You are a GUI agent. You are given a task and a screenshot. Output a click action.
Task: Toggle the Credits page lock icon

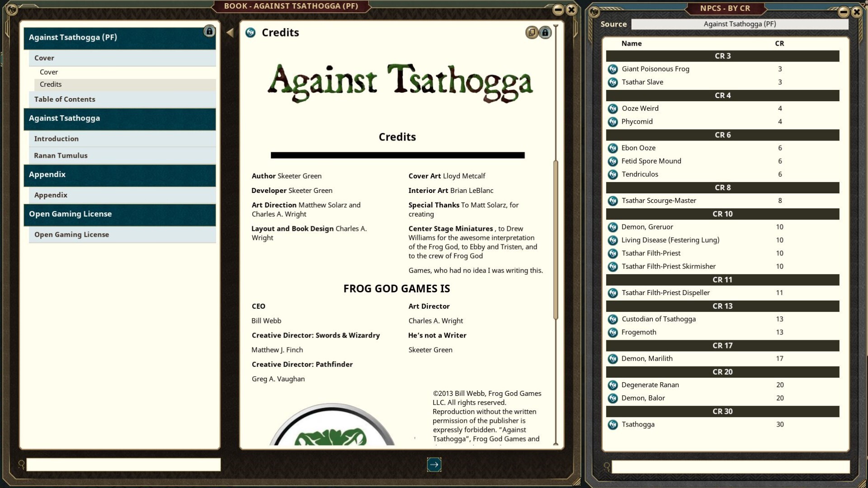[x=545, y=33]
